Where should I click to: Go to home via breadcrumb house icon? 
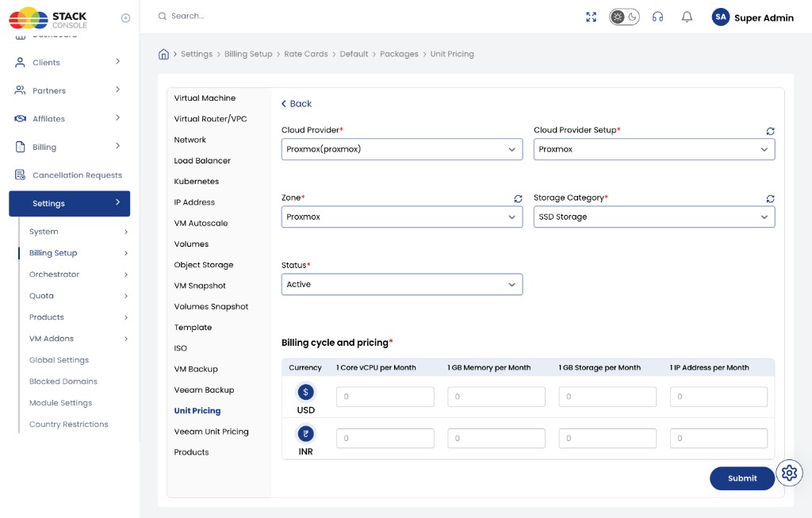click(x=163, y=54)
